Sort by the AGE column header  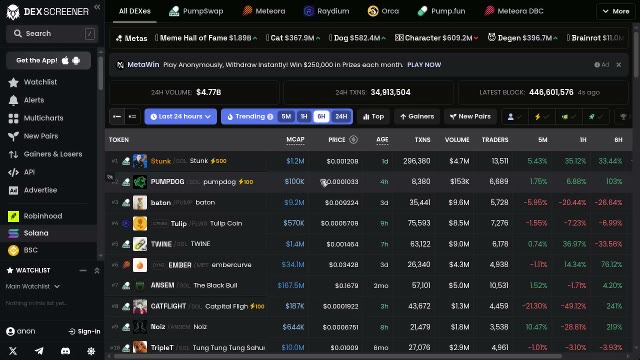pos(382,140)
